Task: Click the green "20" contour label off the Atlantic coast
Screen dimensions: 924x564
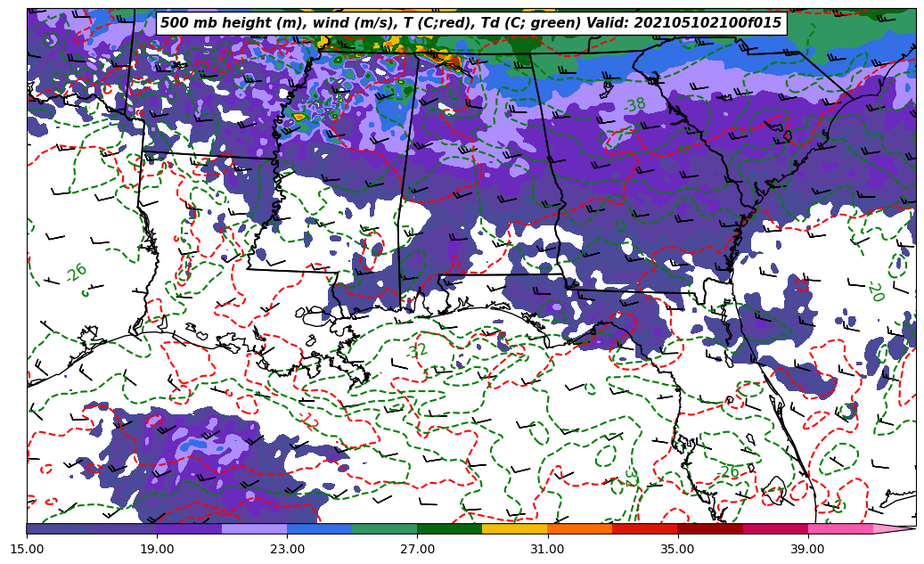Action: [x=876, y=291]
